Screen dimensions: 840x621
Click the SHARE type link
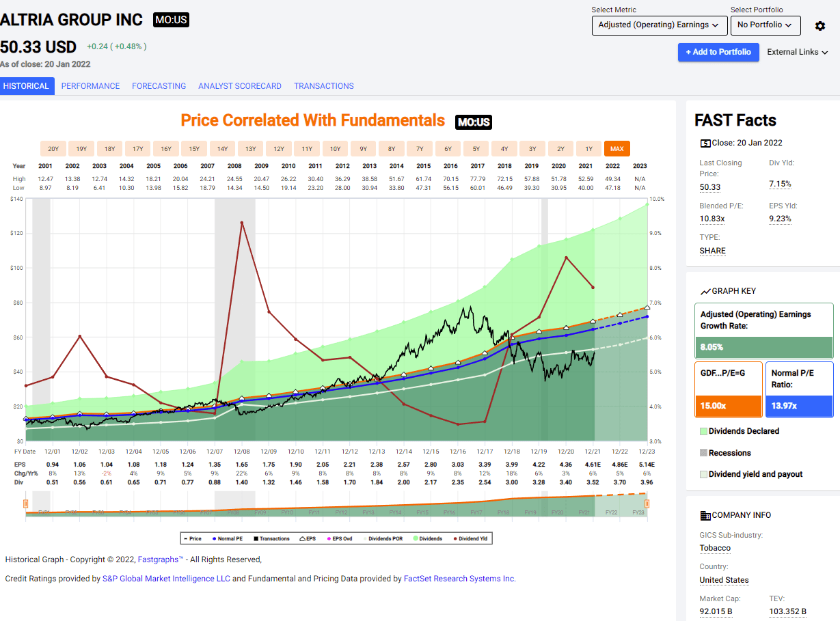[712, 251]
